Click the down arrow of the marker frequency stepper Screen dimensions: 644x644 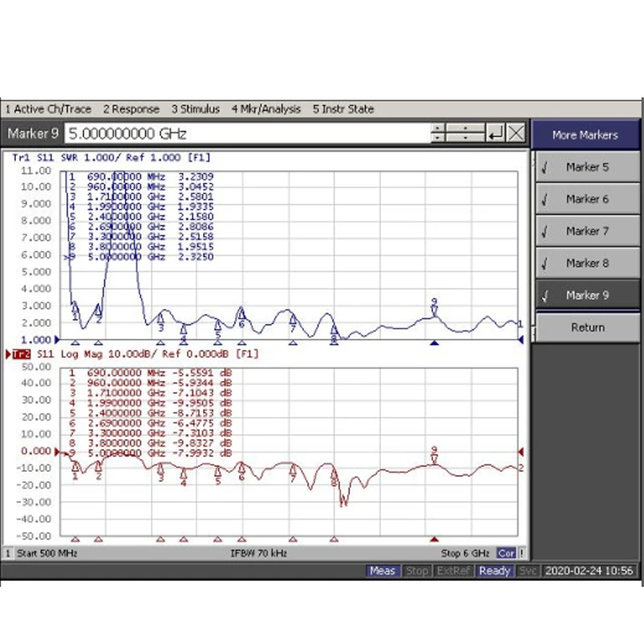437,138
